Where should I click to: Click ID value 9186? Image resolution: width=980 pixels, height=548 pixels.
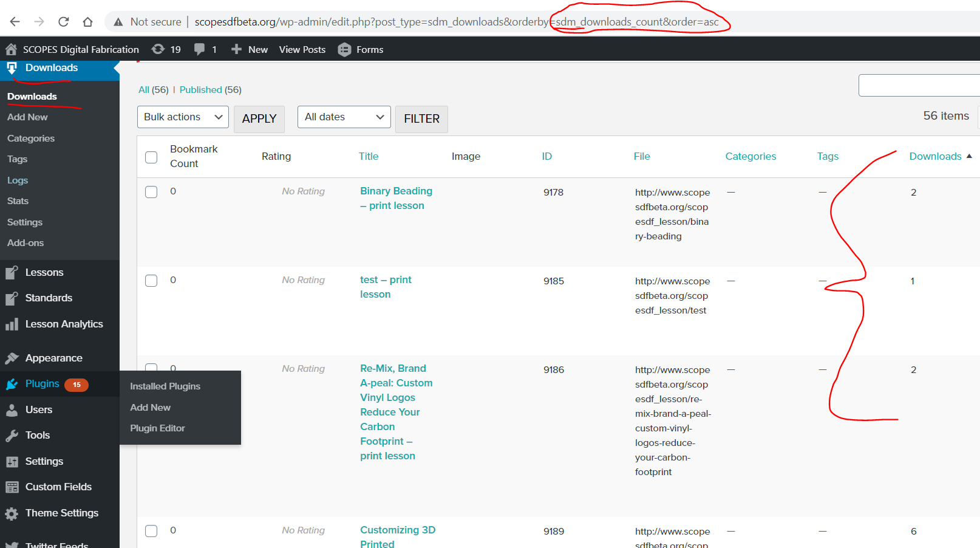point(554,370)
